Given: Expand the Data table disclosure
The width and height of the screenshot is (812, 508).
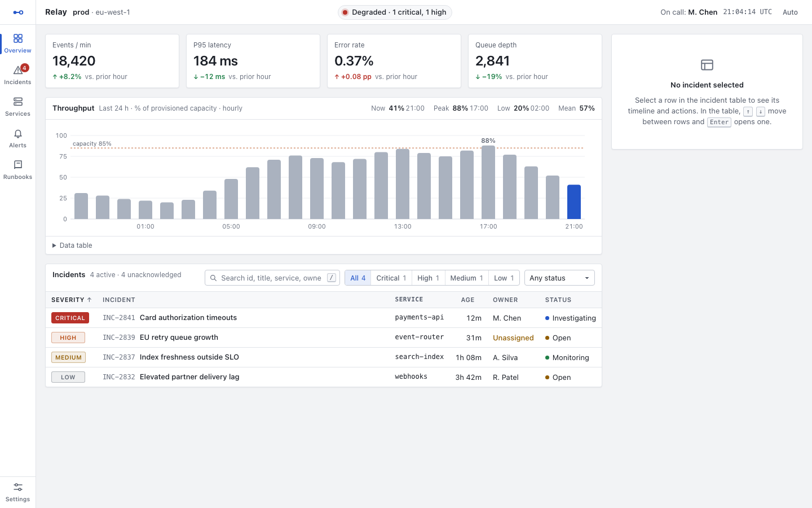Looking at the screenshot, I should (x=72, y=246).
